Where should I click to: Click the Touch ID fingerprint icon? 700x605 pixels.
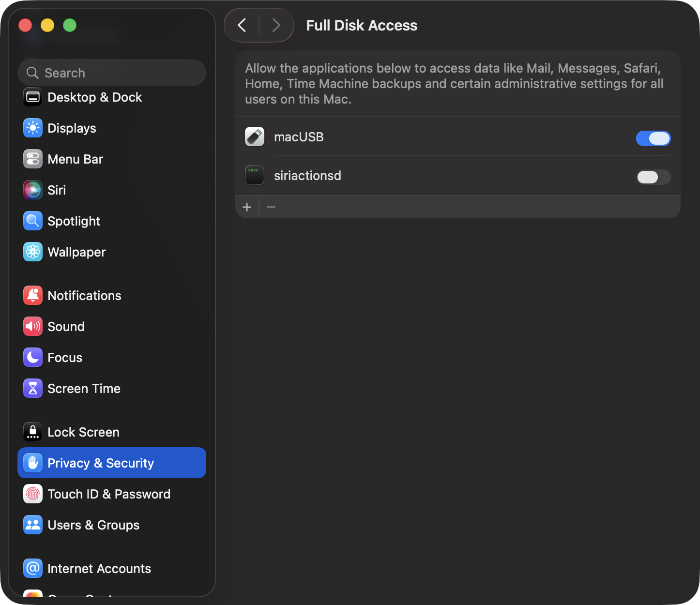pyautogui.click(x=33, y=494)
